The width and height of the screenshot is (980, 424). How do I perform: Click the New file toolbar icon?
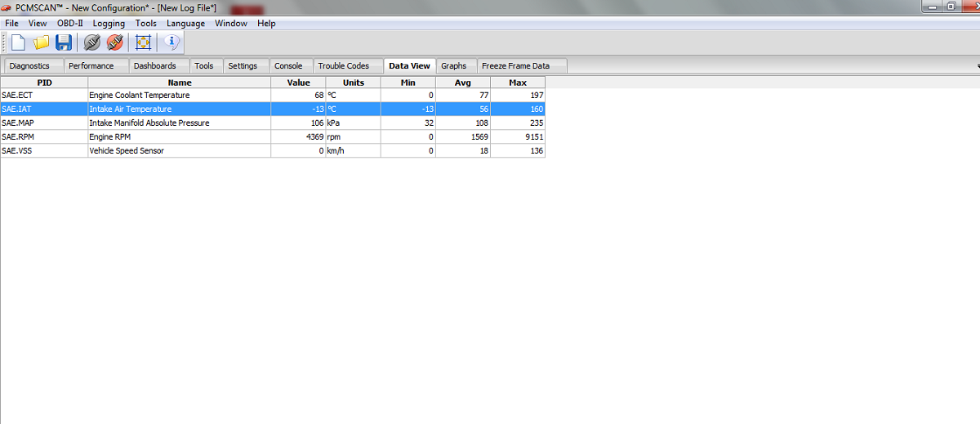(18, 42)
